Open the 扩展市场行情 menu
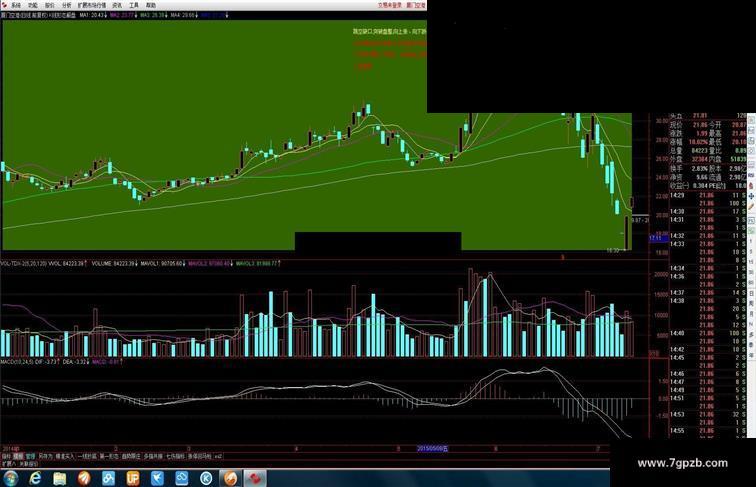Viewport: 756px width, 487px height. 92,5
